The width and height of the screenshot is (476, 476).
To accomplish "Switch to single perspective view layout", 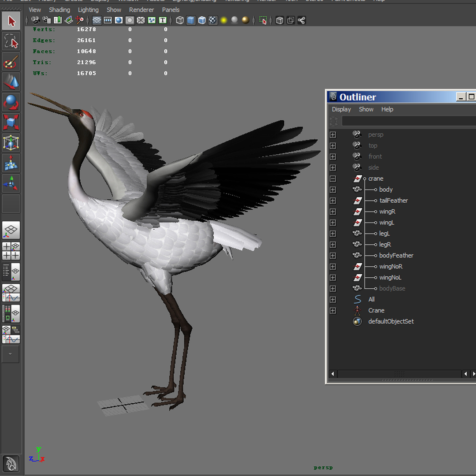I will coord(11,230).
